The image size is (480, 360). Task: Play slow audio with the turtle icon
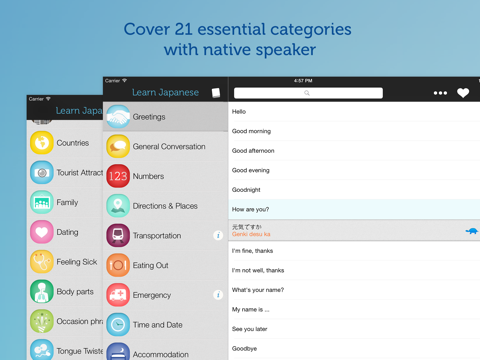(472, 231)
